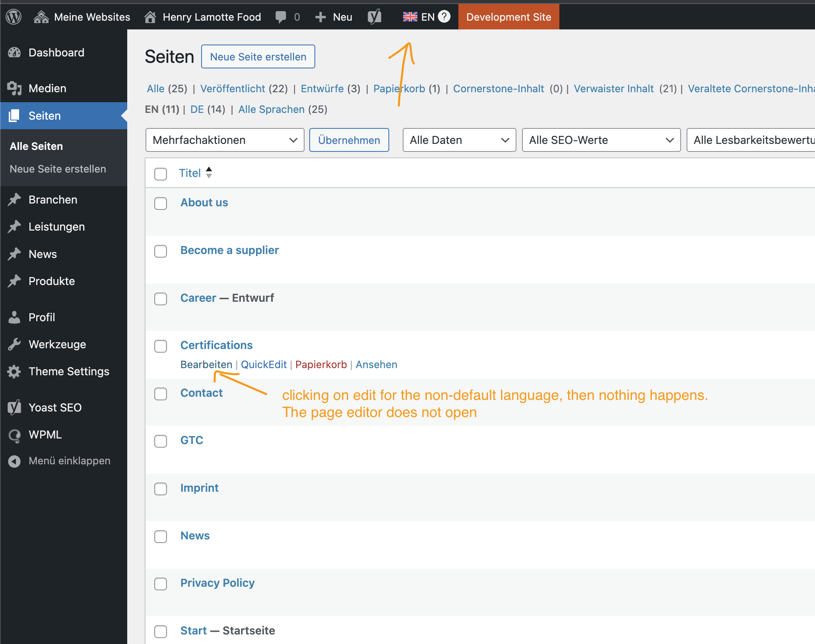Click the News pin icon in sidebar
This screenshot has width=815, height=644.
pyautogui.click(x=14, y=254)
